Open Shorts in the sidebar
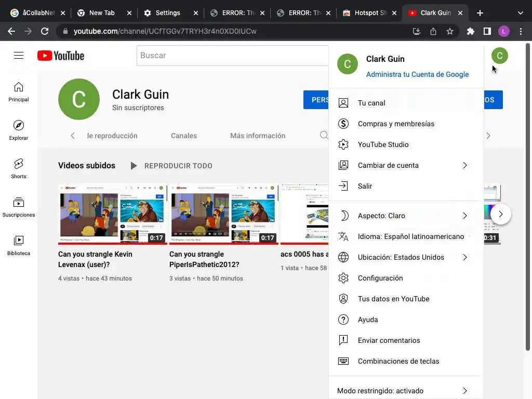This screenshot has width=532, height=399. (19, 169)
